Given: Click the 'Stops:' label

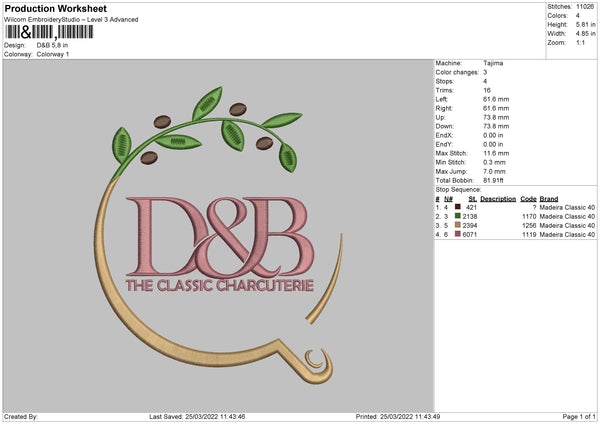Looking at the screenshot, I should tap(445, 81).
